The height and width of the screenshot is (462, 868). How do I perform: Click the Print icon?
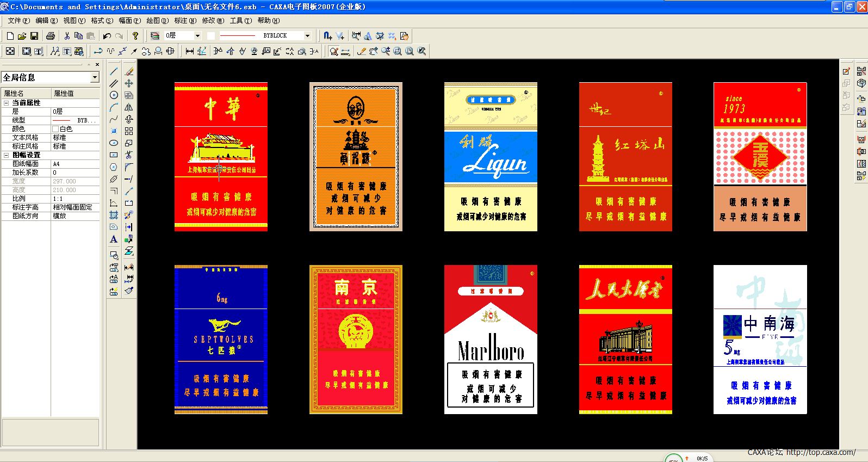pos(51,36)
